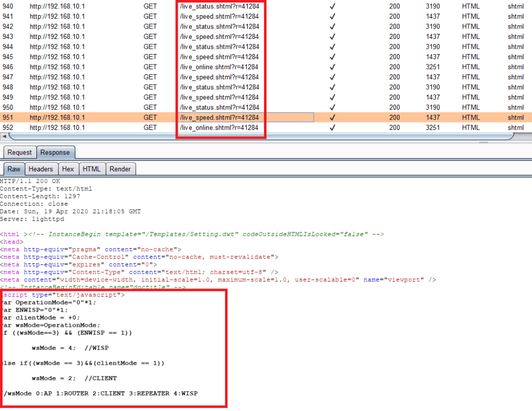The image size is (532, 411).
Task: Click the horizontal scrollbar under the request table
Action: click(260, 136)
